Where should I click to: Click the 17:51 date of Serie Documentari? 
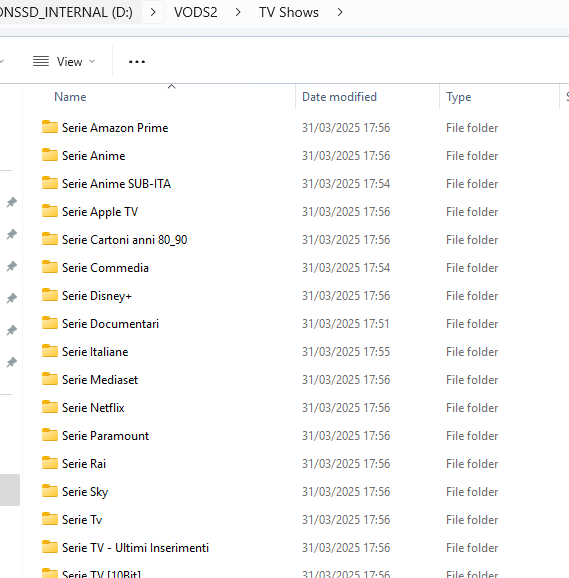point(346,324)
